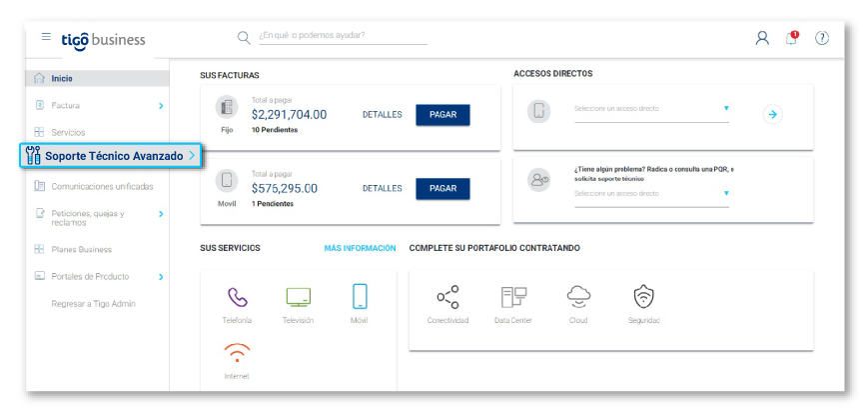
Task: Click the Peticiones, quejas y reclamos icon
Action: point(39,213)
